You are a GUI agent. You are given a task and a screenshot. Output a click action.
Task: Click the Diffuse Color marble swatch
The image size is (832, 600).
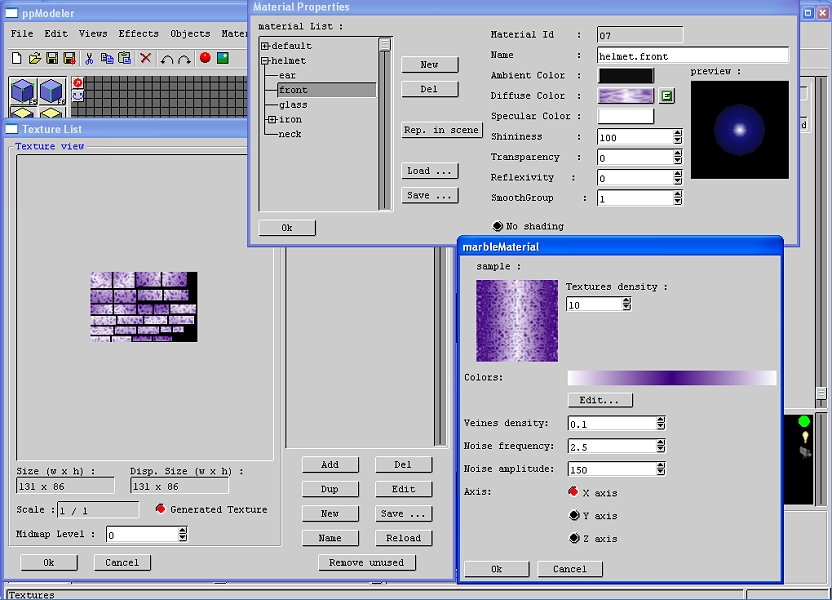click(x=626, y=96)
